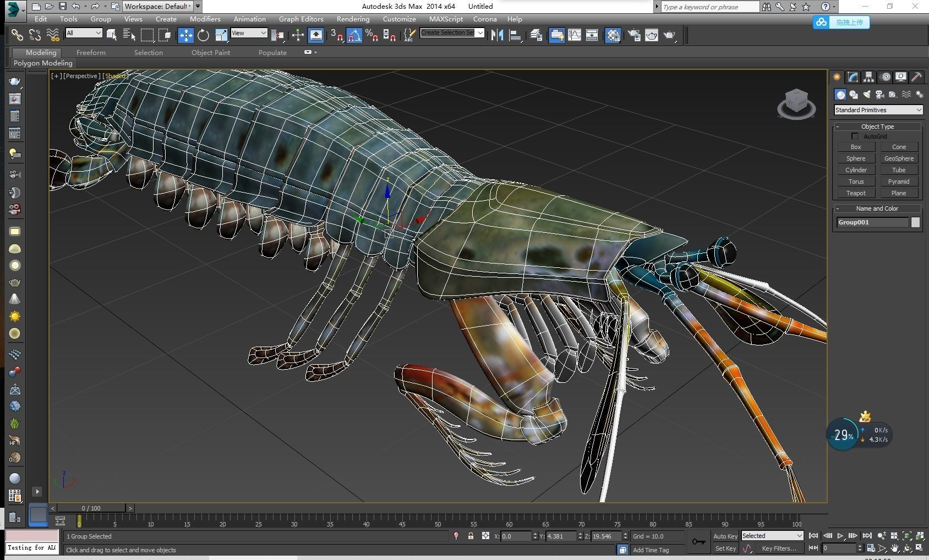
Task: Click the Render Production teapot icon
Action: 669,35
